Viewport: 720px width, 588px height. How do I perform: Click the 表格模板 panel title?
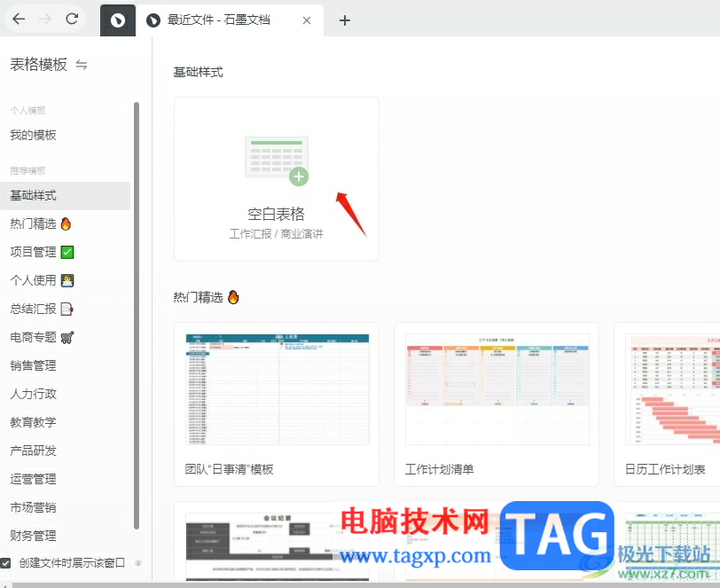pyautogui.click(x=39, y=65)
